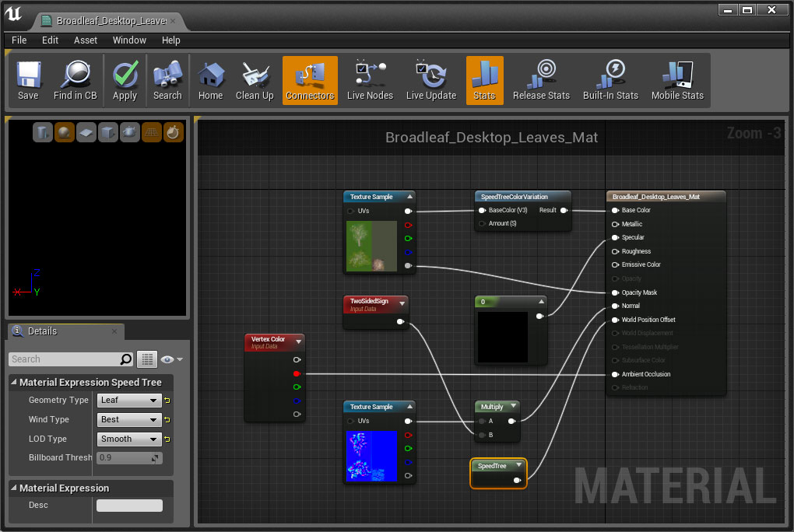794x532 pixels.
Task: Reset Geometry Type to default arrow
Action: point(167,401)
